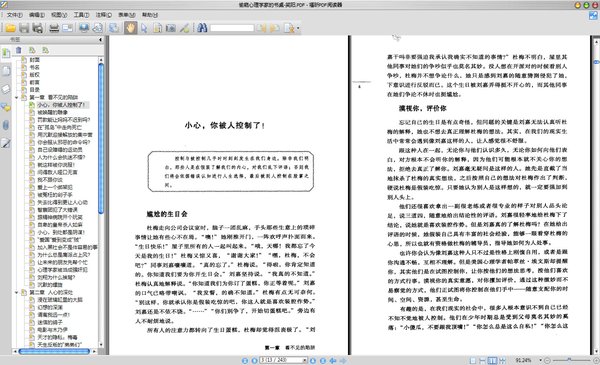The height and width of the screenshot is (365, 600).
Task: Click the collapse bookmark icon in panel
Action: [x=46, y=50]
